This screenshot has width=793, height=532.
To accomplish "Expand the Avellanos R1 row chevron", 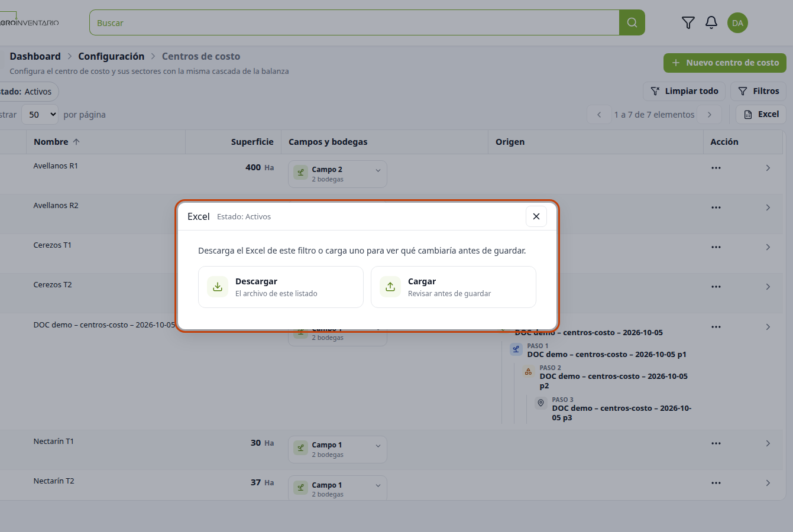I will [768, 168].
